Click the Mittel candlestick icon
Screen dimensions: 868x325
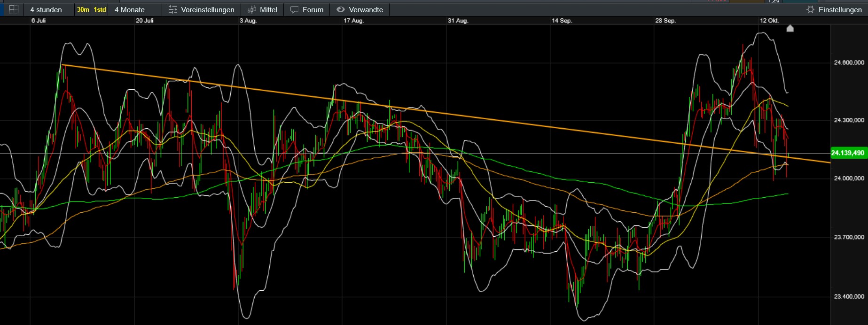point(252,9)
